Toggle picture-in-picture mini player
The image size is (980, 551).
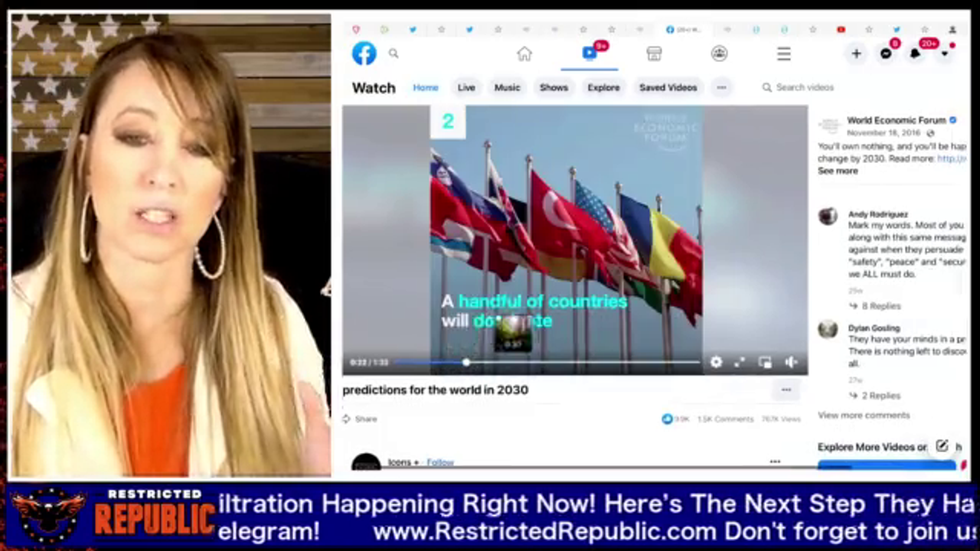coord(765,362)
